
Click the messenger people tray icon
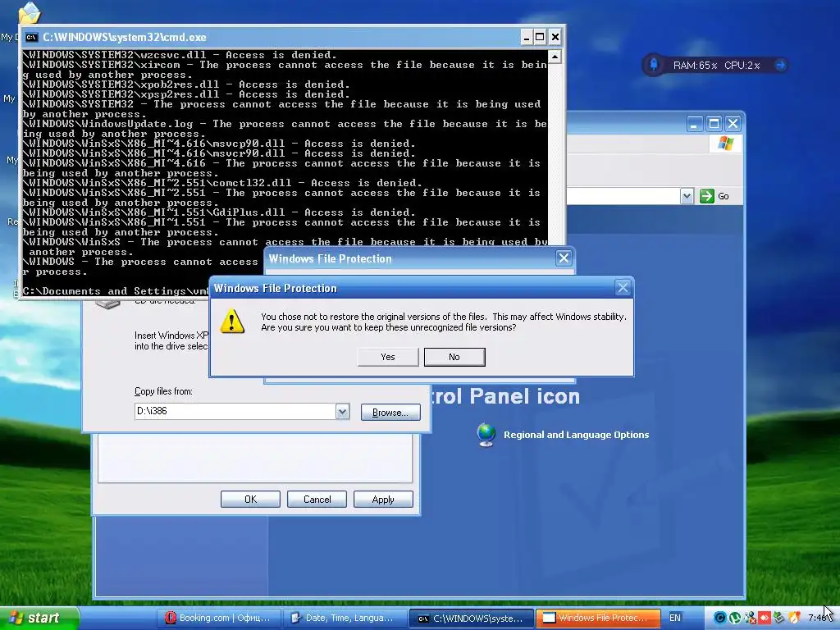750,618
